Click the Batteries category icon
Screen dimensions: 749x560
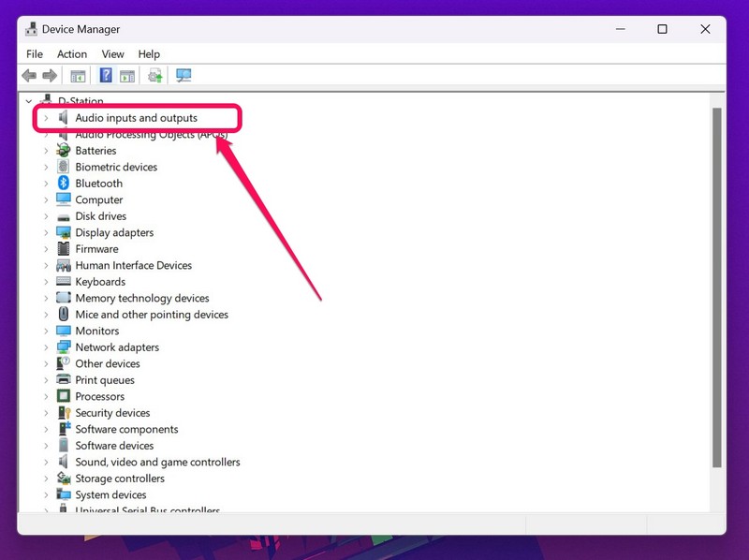point(64,151)
